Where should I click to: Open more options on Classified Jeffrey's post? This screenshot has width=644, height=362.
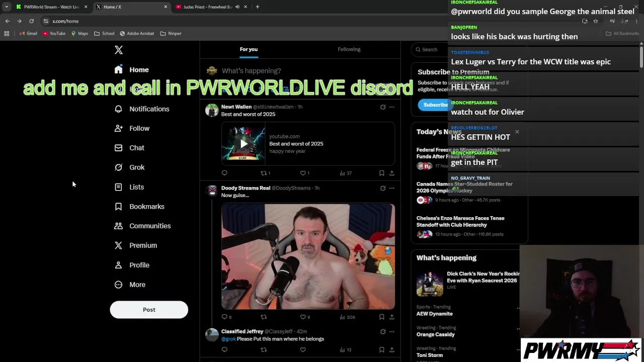coord(392,332)
